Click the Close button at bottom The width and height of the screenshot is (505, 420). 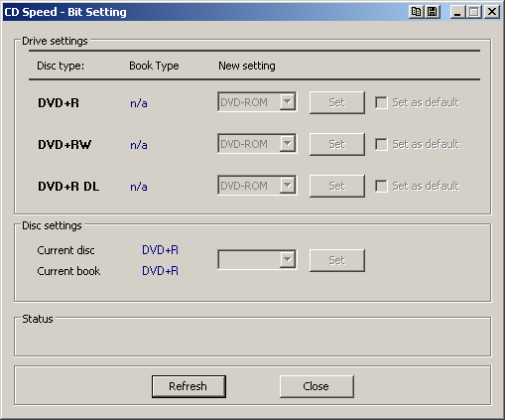tap(316, 386)
